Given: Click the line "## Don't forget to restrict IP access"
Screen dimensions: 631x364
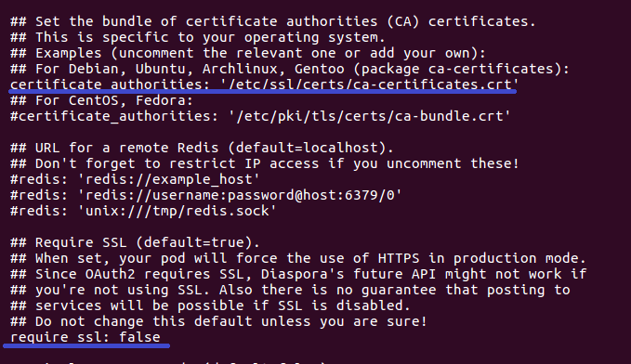Looking at the screenshot, I should coord(265,163).
